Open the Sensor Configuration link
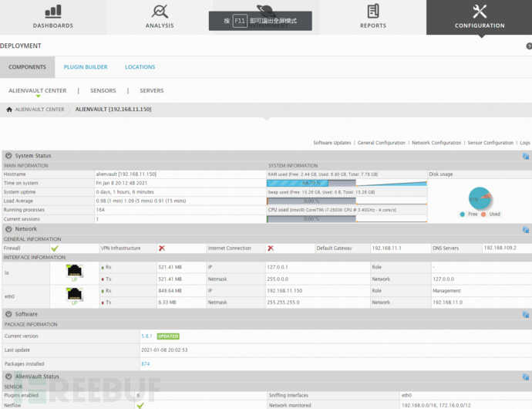This screenshot has height=409, width=532. (x=490, y=143)
